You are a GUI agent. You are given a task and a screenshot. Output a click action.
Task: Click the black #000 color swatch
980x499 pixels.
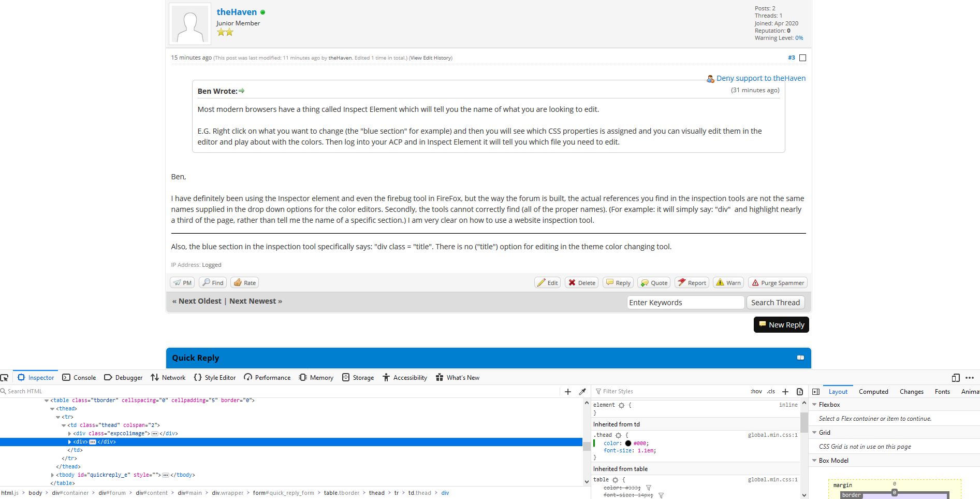coord(628,444)
